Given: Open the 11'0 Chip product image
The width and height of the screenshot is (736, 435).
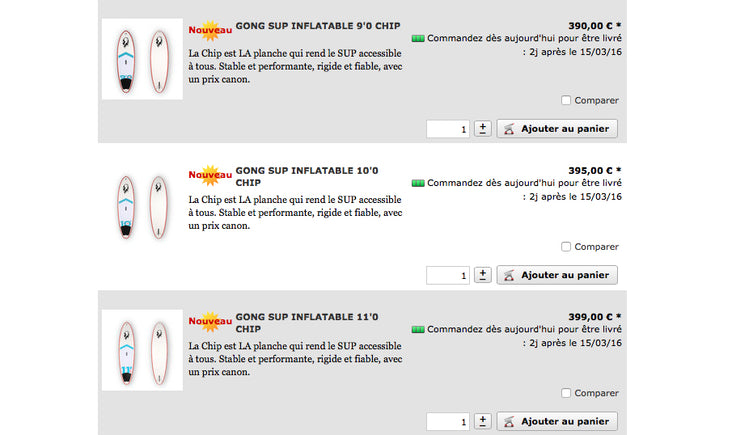Looking at the screenshot, I should click(x=141, y=351).
